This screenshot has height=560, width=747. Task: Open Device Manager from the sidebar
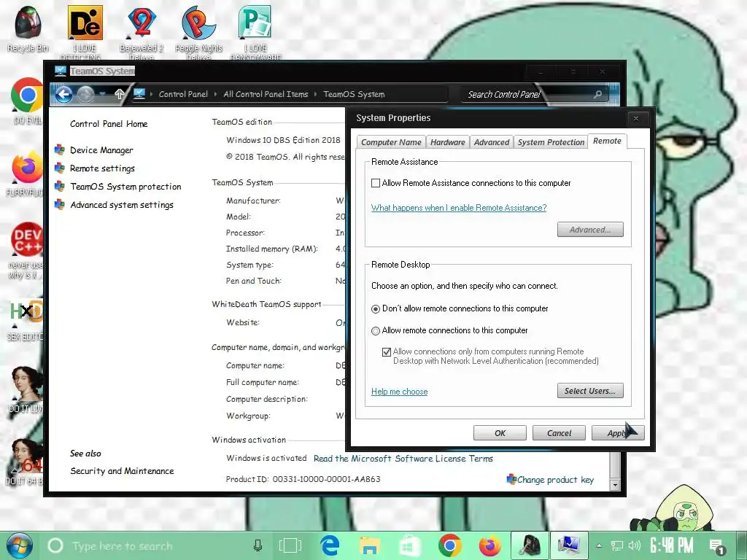[101, 150]
